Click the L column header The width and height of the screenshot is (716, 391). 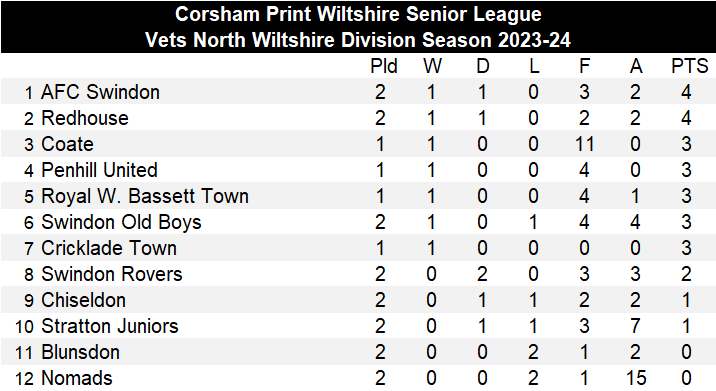tap(534, 66)
